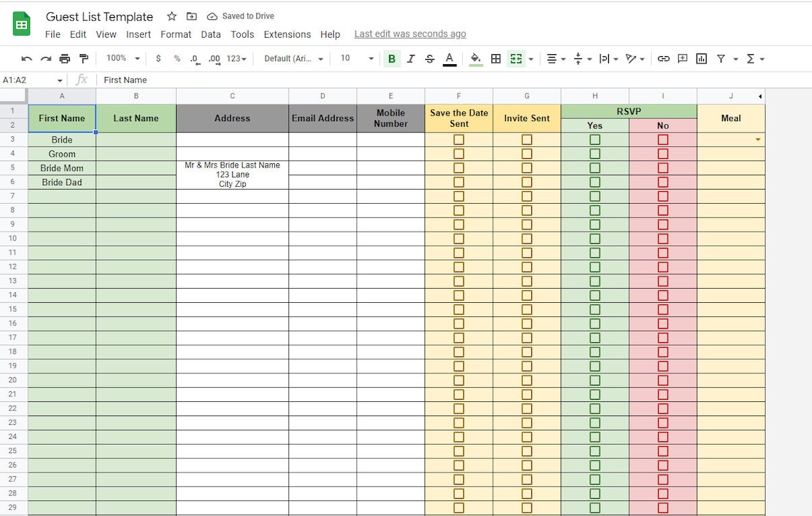Open the text color picker
The image size is (812, 516).
[449, 59]
